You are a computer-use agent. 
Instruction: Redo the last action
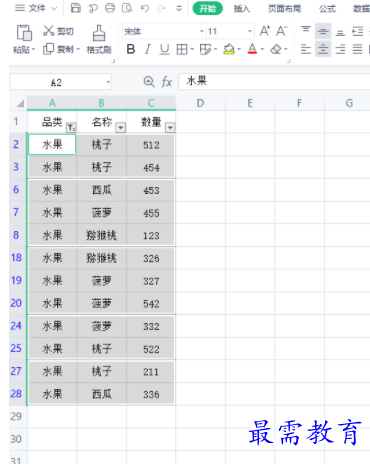[x=161, y=8]
